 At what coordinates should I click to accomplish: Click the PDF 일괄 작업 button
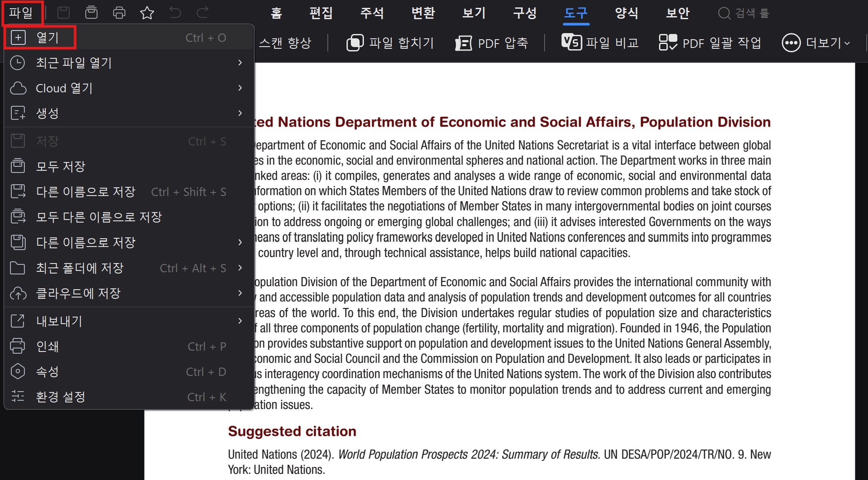(710, 43)
